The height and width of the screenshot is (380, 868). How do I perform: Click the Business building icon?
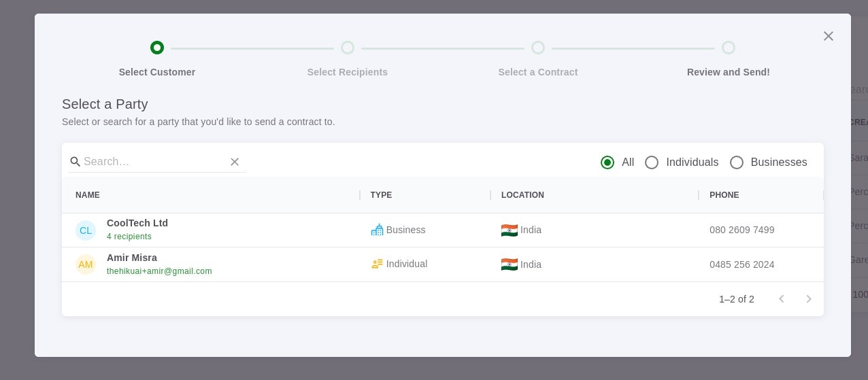377,230
